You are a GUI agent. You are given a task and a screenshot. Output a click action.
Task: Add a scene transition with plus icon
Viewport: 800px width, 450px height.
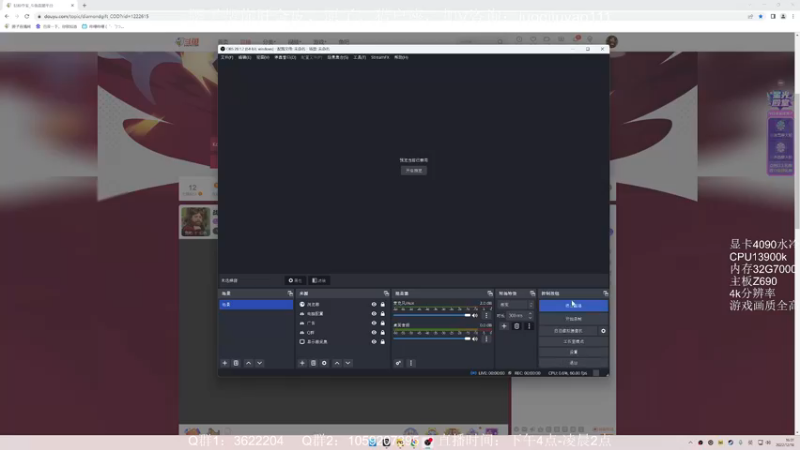pyautogui.click(x=504, y=326)
